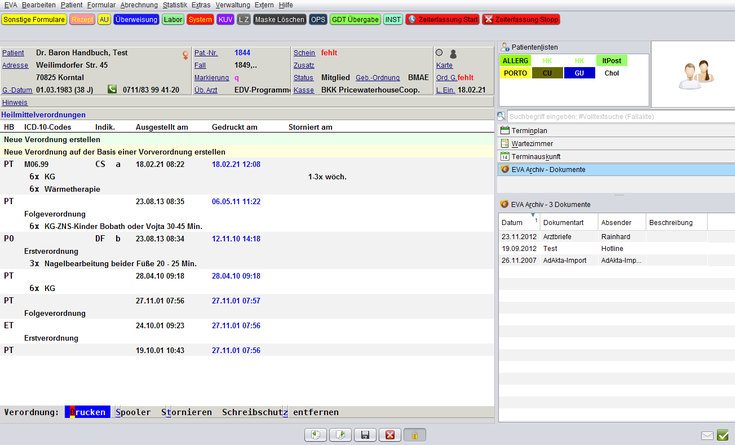Screen dimensions: 735x445
Task: Click the Patient link label
Action: 13,53
